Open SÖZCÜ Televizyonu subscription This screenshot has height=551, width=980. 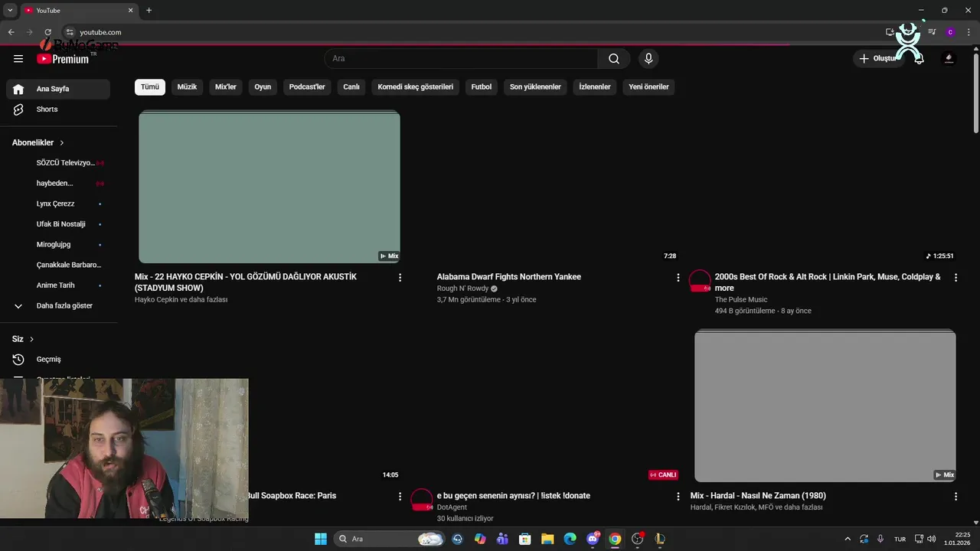[58, 163]
